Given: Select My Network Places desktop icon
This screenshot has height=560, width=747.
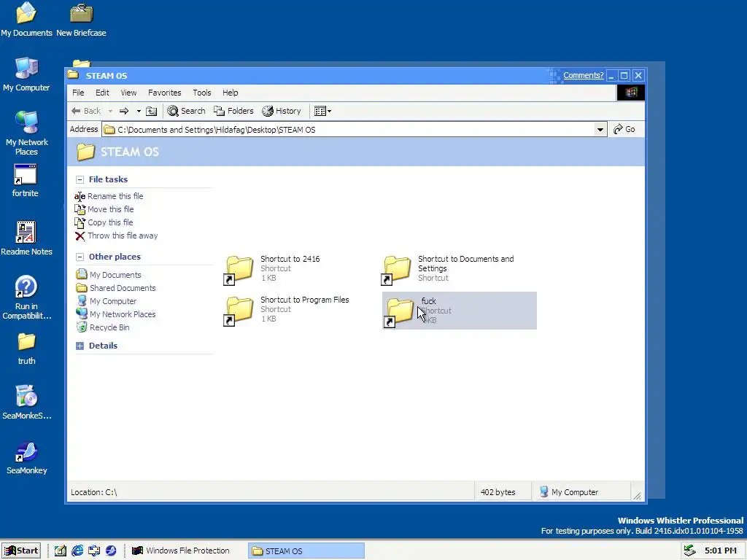Looking at the screenshot, I should [26, 133].
